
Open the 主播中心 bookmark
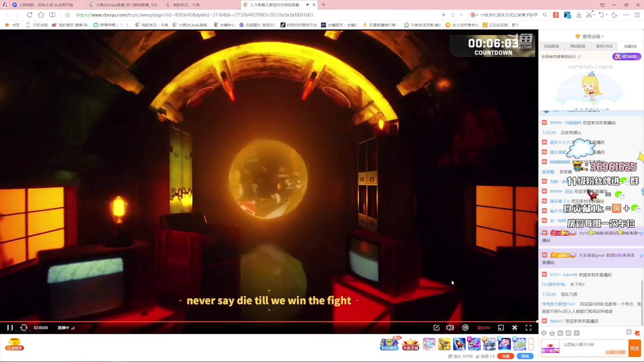point(224,25)
